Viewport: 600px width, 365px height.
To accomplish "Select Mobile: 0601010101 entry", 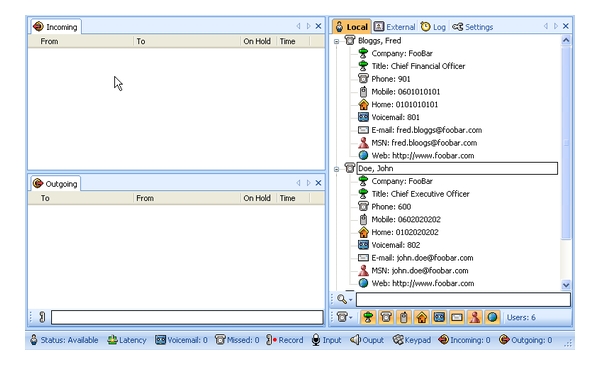I will 406,92.
